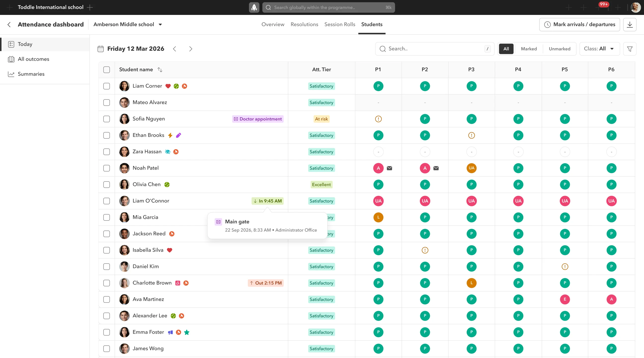The width and height of the screenshot is (644, 358).
Task: Tick the checkbox for Charlotte Brown
Action: (107, 283)
